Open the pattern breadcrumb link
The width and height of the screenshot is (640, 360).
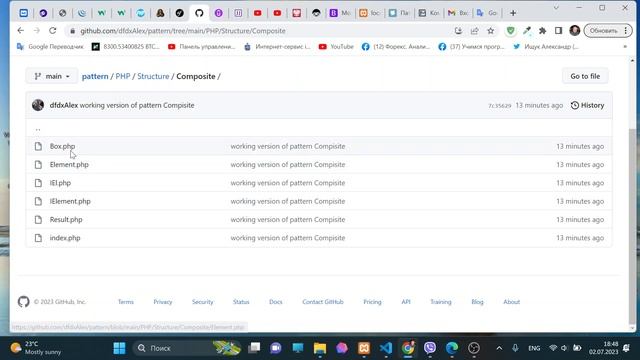[x=95, y=76]
